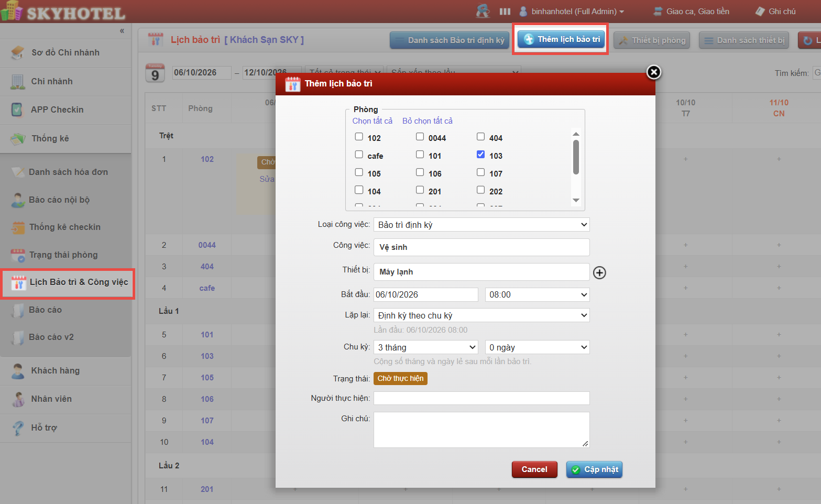Open the 3 tháng cycle dropdown
Image resolution: width=821 pixels, height=504 pixels.
pos(426,347)
